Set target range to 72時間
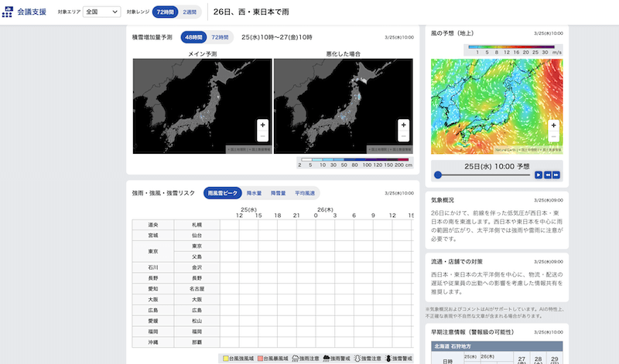 coord(164,12)
